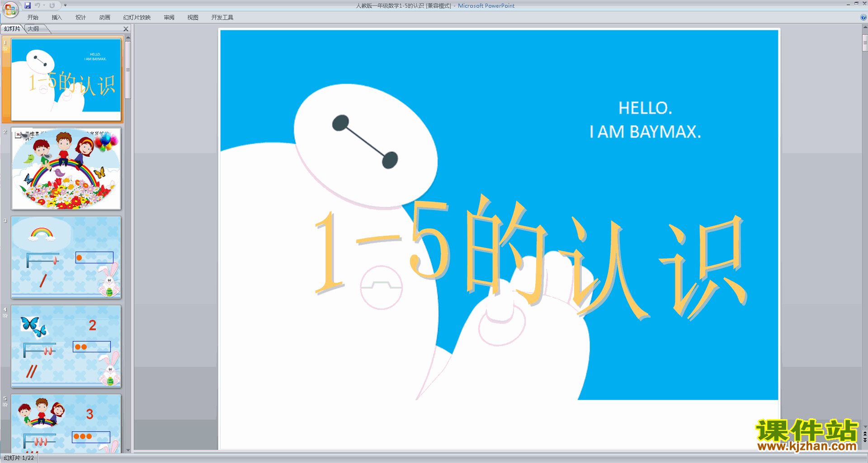868x463 pixels.
Task: Click main editor scroll down arrow
Action: tap(865, 426)
